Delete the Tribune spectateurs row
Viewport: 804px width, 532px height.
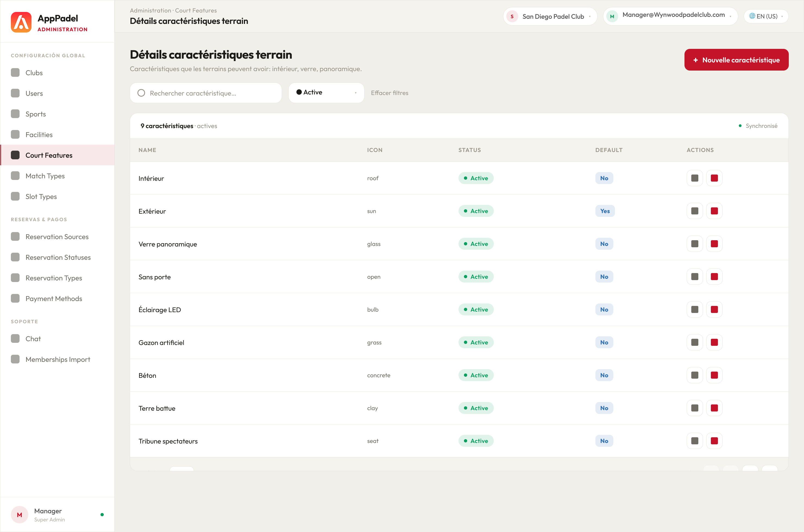pyautogui.click(x=714, y=441)
